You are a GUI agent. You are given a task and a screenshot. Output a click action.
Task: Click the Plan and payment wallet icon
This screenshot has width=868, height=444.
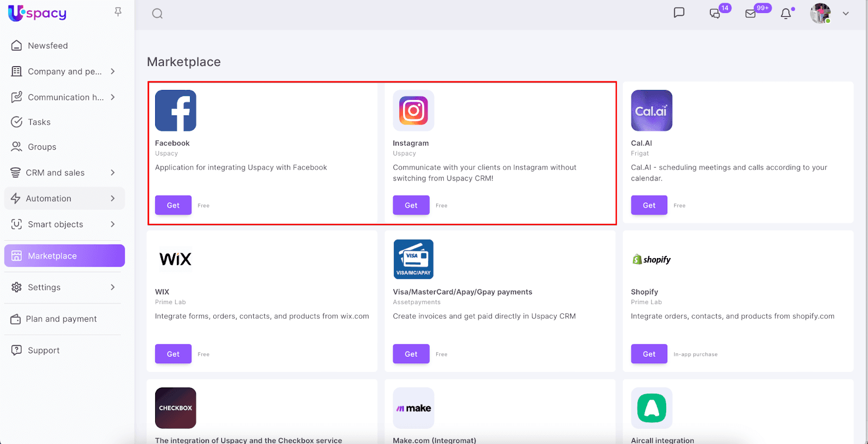pos(16,319)
